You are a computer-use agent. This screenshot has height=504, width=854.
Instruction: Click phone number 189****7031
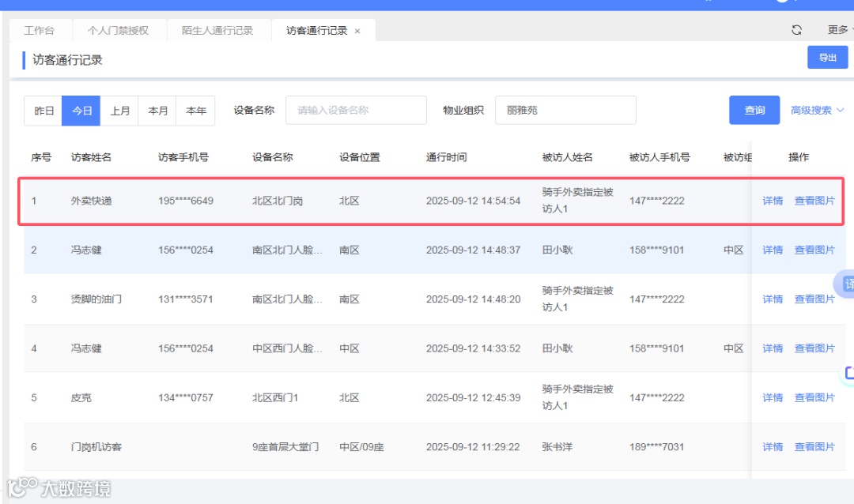(656, 447)
